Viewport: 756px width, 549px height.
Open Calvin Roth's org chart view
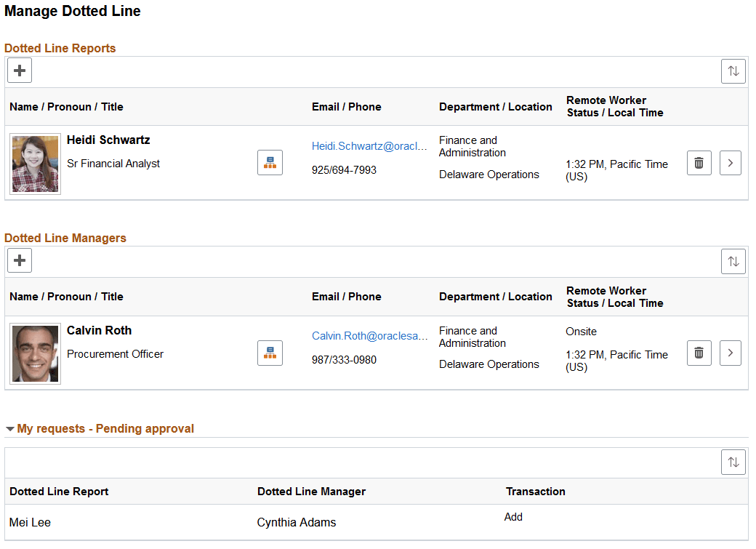click(270, 353)
